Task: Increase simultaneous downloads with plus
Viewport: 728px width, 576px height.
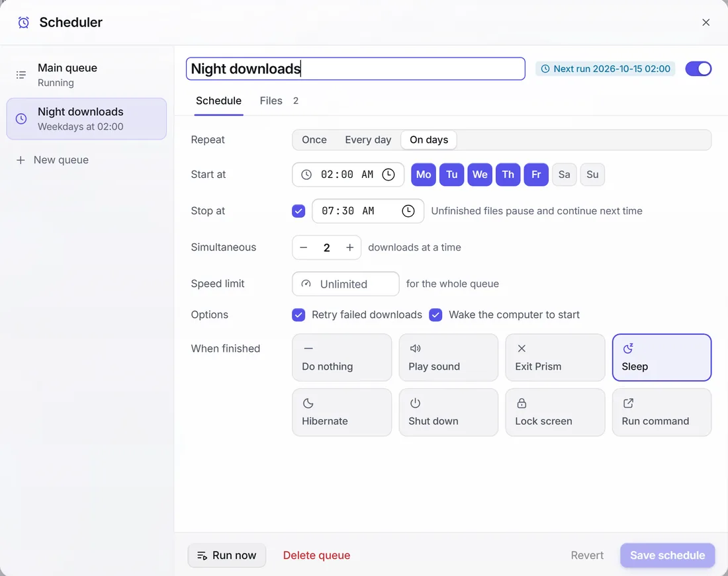Action: (349, 247)
